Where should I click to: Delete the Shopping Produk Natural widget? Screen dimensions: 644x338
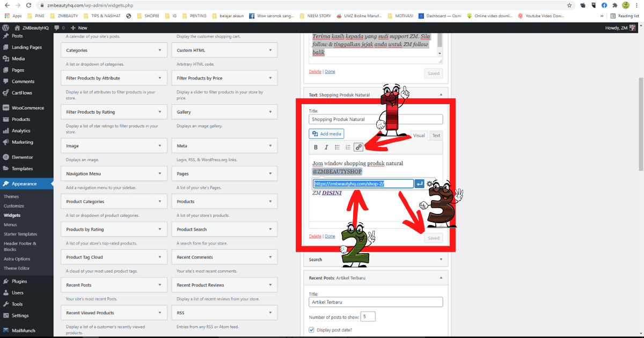(x=315, y=237)
